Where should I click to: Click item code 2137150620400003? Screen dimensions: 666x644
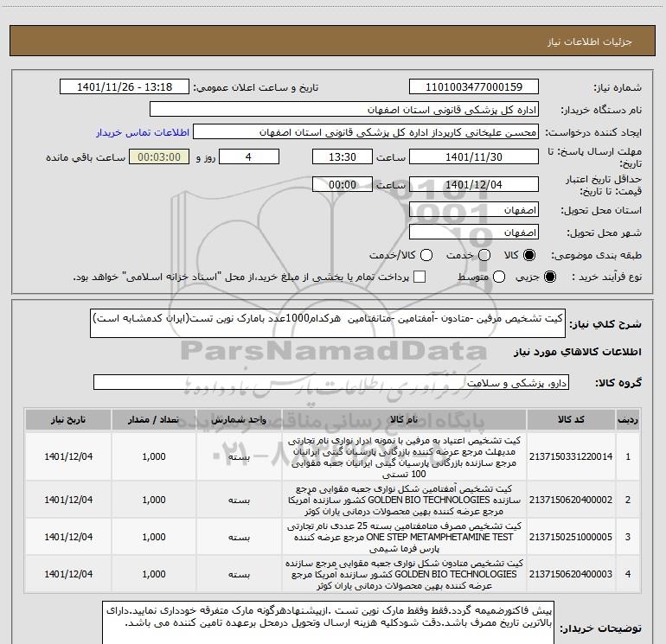click(x=571, y=574)
